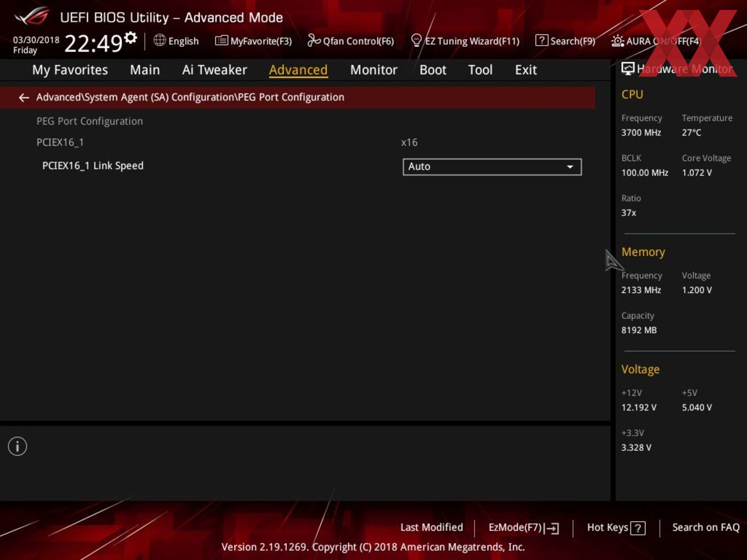Click the dropdown arrow next to Auto
Image resolution: width=747 pixels, height=560 pixels.
click(570, 167)
